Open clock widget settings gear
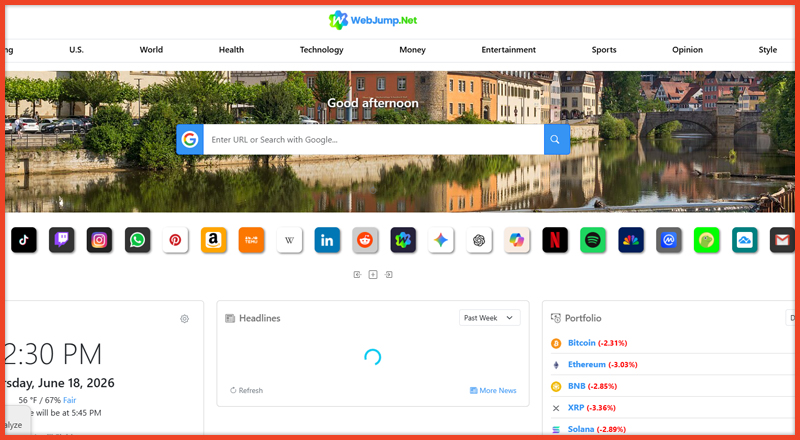This screenshot has height=440, width=800. click(184, 319)
